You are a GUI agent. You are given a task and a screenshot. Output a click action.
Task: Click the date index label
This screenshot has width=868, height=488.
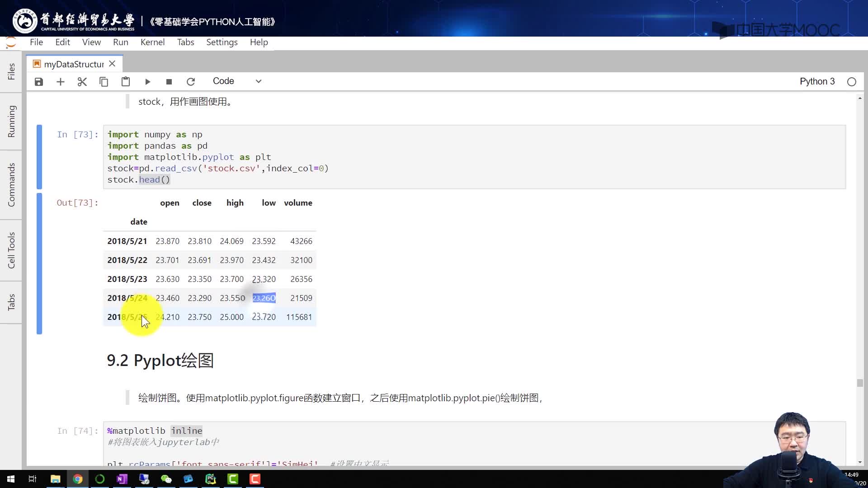(139, 222)
